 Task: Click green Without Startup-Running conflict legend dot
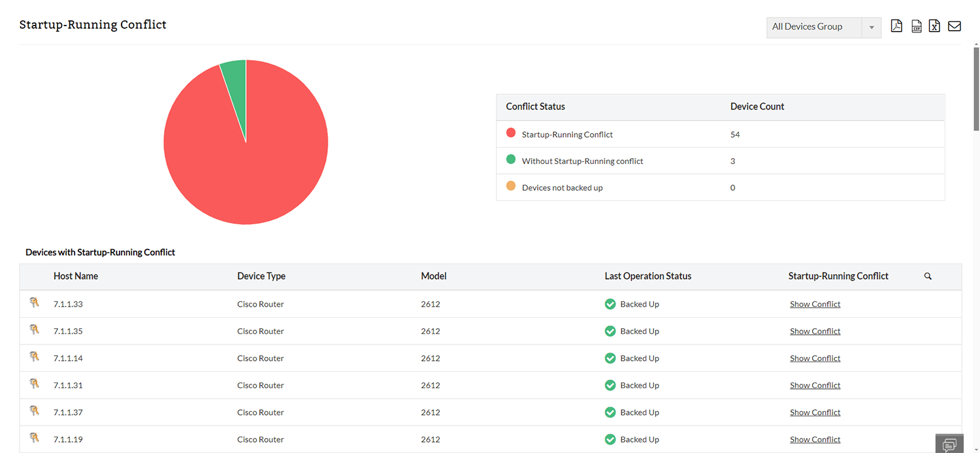coord(511,159)
